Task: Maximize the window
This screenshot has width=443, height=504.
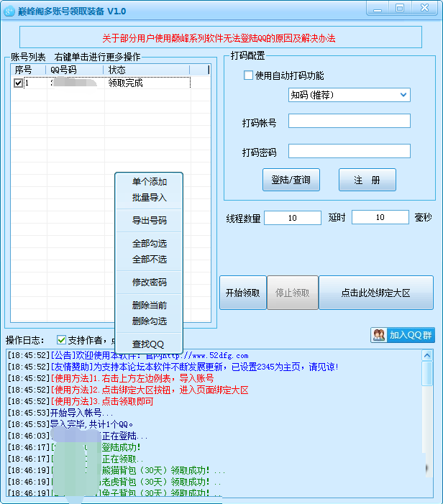Action: (x=400, y=8)
